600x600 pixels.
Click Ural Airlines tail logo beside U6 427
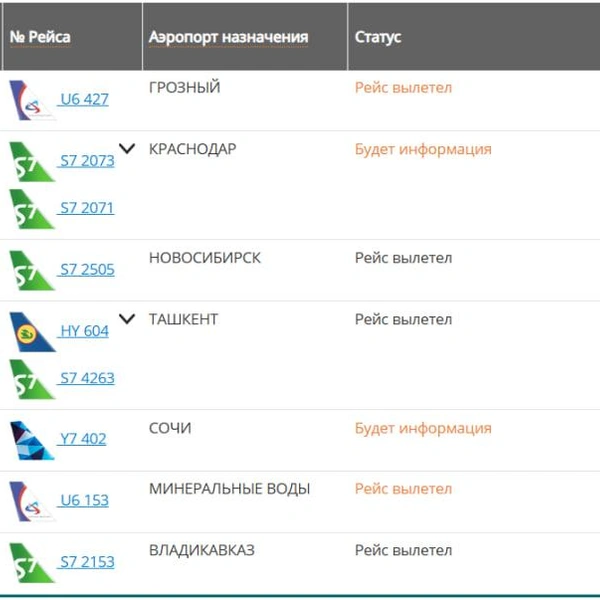(32, 100)
